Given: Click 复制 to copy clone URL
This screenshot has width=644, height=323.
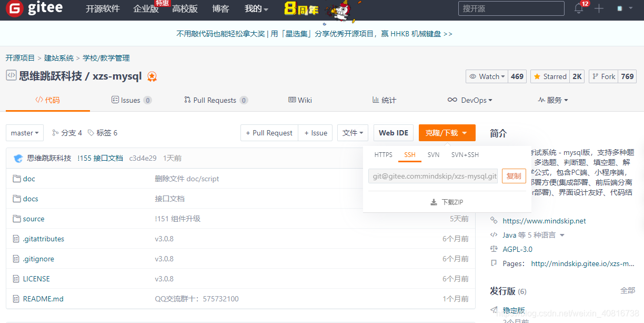Looking at the screenshot, I should point(514,176).
